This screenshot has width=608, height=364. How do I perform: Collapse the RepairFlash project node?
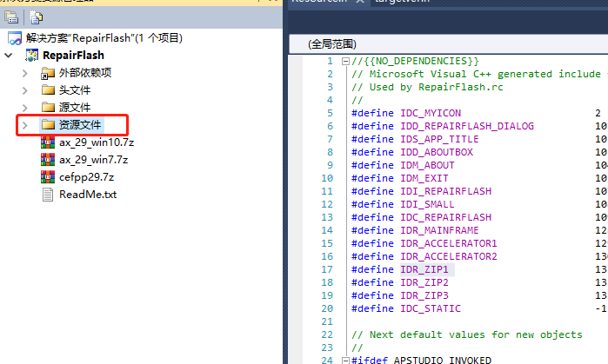[x=8, y=56]
